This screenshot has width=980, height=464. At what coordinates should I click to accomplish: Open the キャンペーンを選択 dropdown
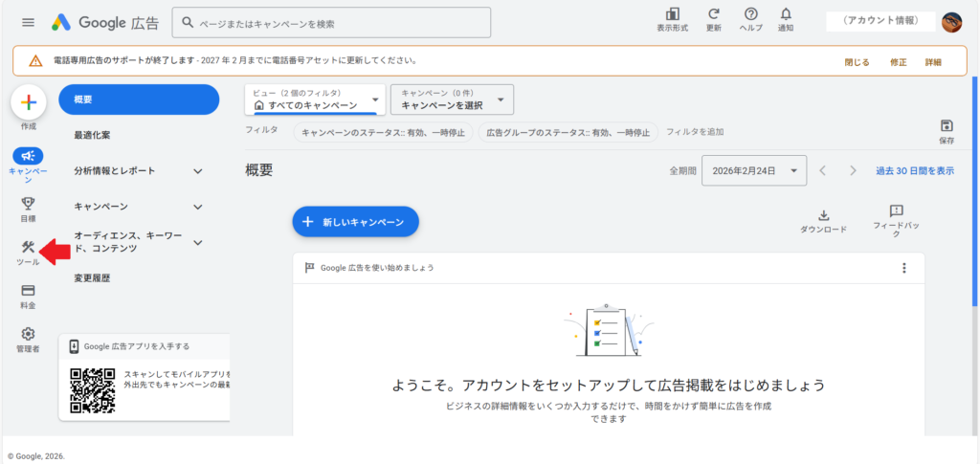tap(452, 99)
